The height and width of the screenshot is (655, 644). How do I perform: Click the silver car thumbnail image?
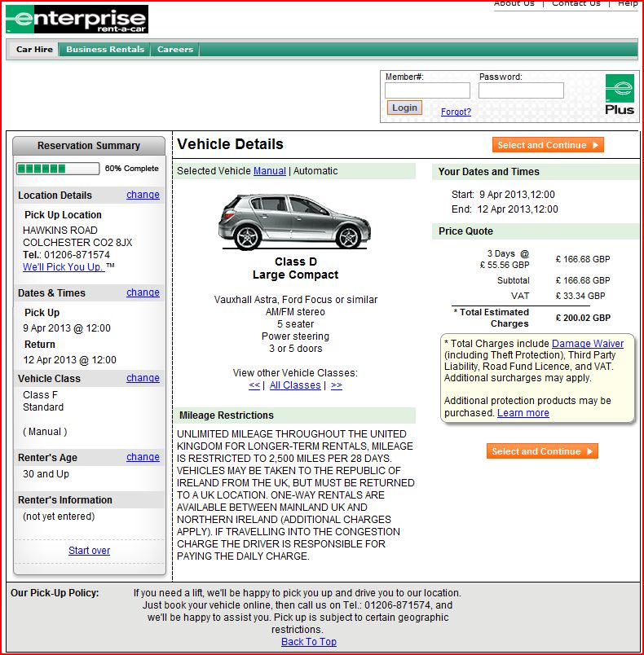pos(294,222)
